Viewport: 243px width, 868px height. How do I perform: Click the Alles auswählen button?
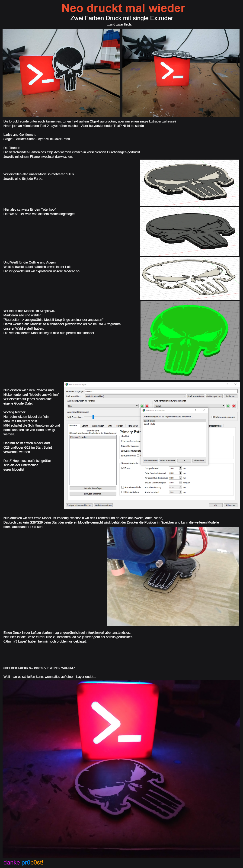[150, 461]
